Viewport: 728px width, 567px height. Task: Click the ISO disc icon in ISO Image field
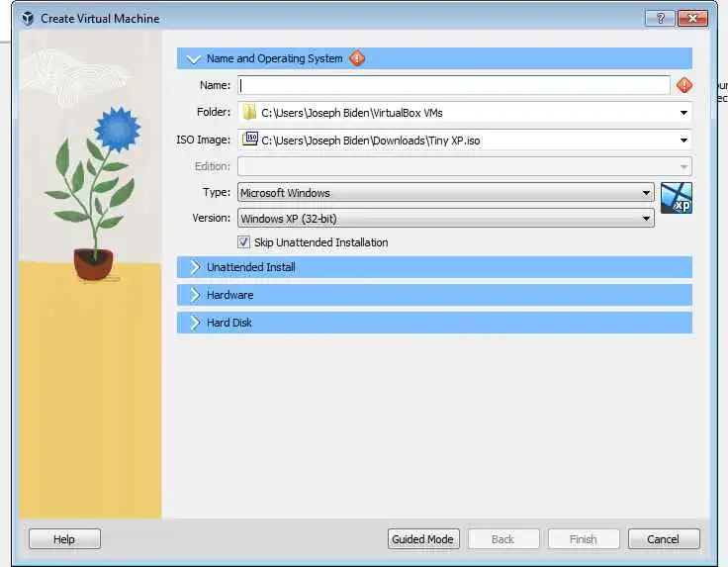250,139
